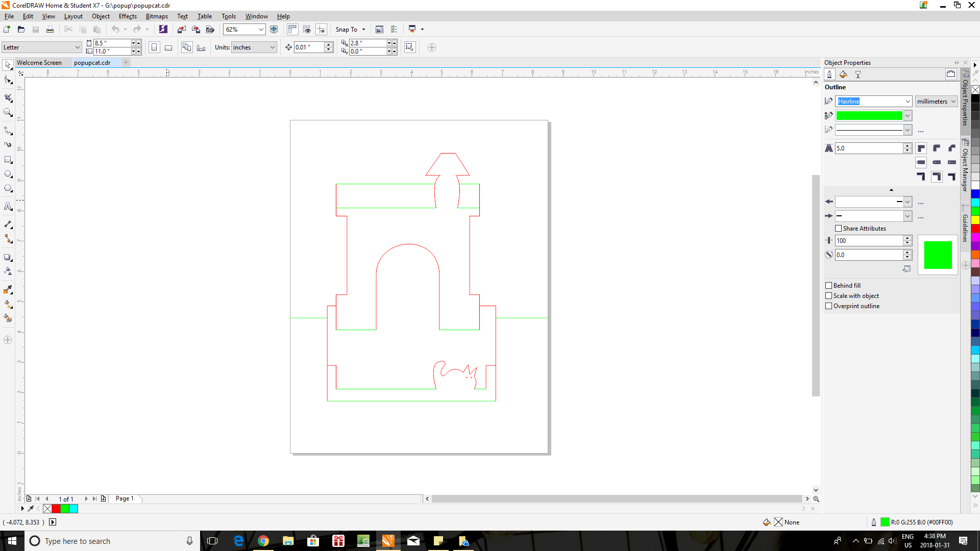Check Scale with object option

point(829,295)
